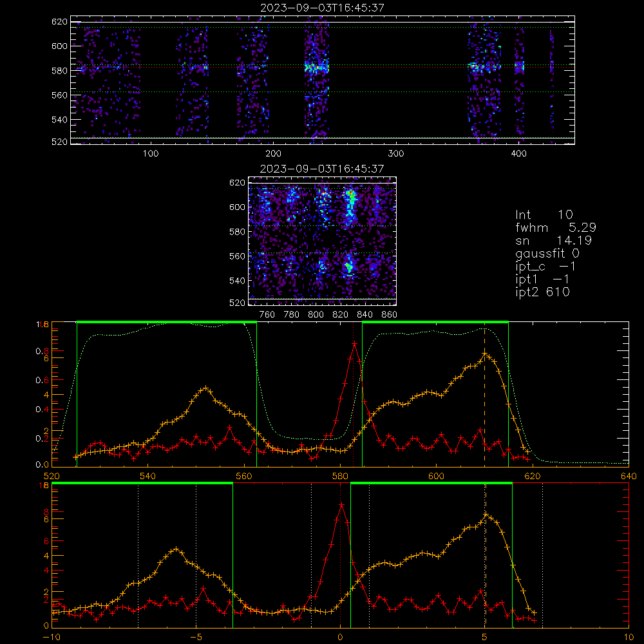Click x-axis label '300' under top spectrogram
Image resolution: width=644 pixels, height=644 pixels.
[x=396, y=154]
